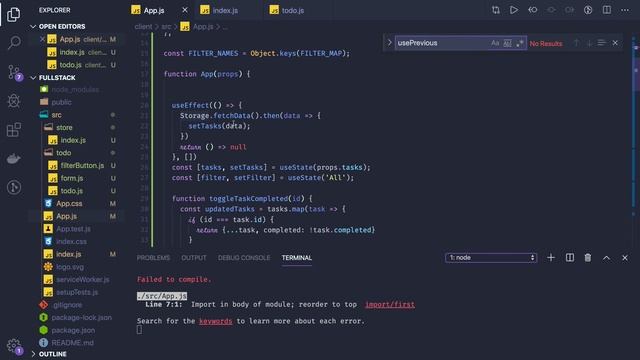The image size is (640, 360).
Task: Open the Manage gear at bottom left
Action: click(15, 346)
